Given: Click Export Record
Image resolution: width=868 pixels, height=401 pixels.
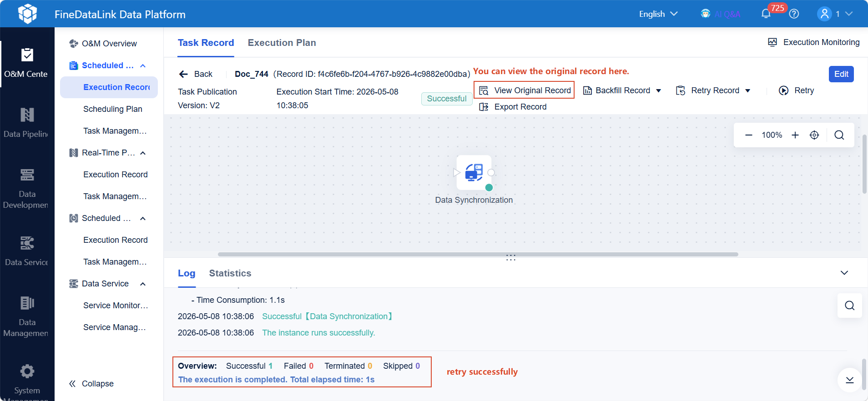Looking at the screenshot, I should pos(513,107).
